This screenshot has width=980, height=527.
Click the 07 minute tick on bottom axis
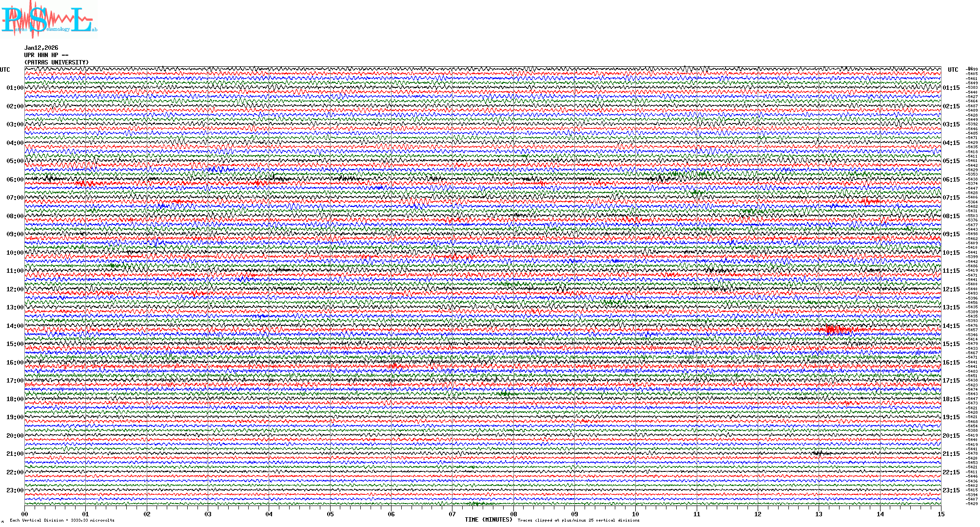(452, 514)
